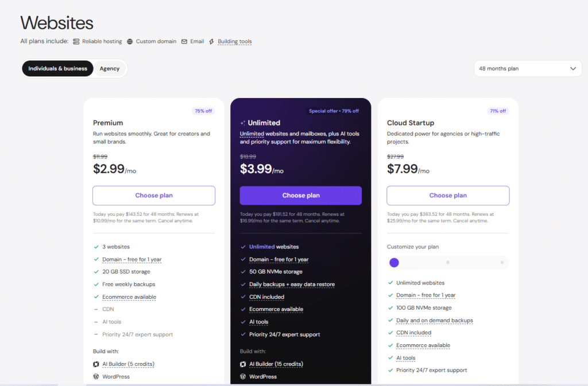Click 'AI Builder (15 credits)' link
Screen dimensions: 588x386
(x=276, y=364)
